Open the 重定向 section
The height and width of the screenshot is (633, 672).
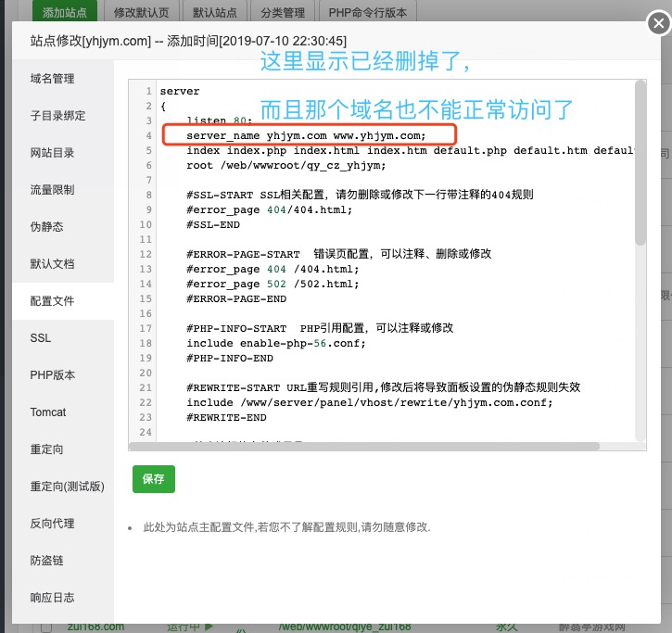click(x=46, y=449)
